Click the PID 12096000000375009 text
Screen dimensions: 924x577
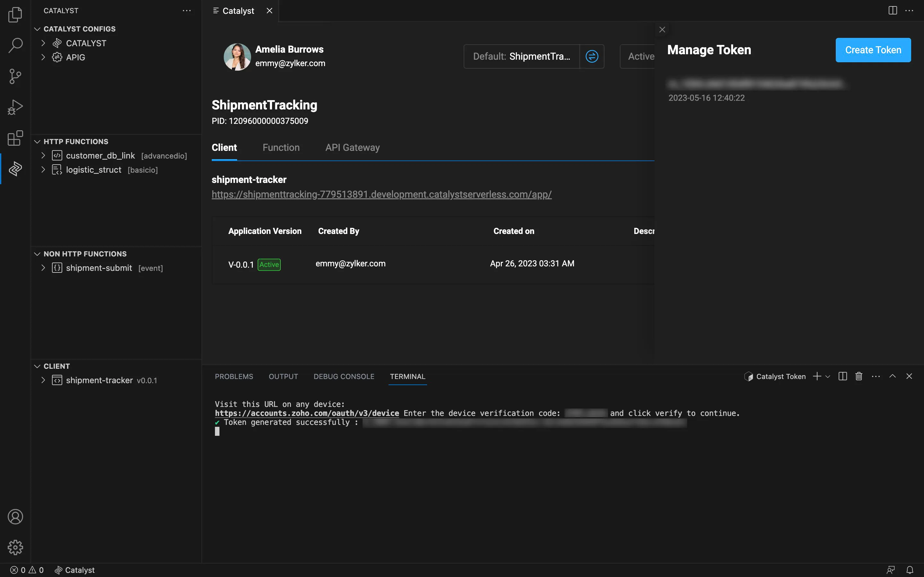pyautogui.click(x=260, y=121)
